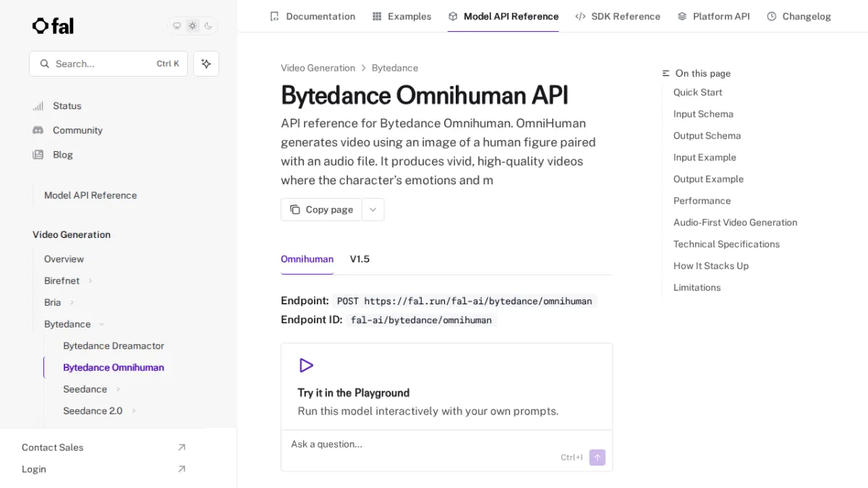The width and height of the screenshot is (868, 488).
Task: Jump to Limitations section
Action: click(x=697, y=288)
